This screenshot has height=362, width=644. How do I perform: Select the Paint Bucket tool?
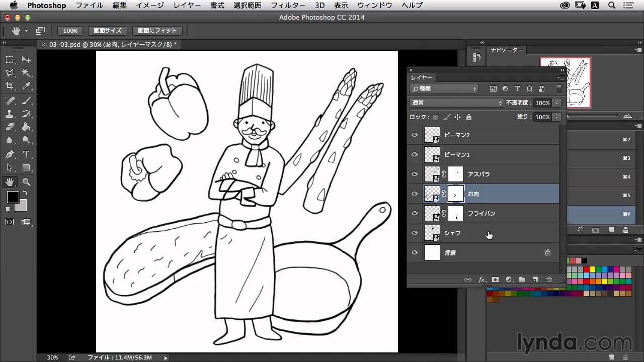coord(27,127)
